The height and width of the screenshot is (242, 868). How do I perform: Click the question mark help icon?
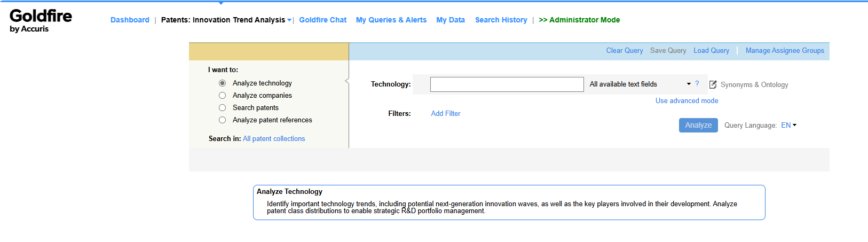point(697,83)
